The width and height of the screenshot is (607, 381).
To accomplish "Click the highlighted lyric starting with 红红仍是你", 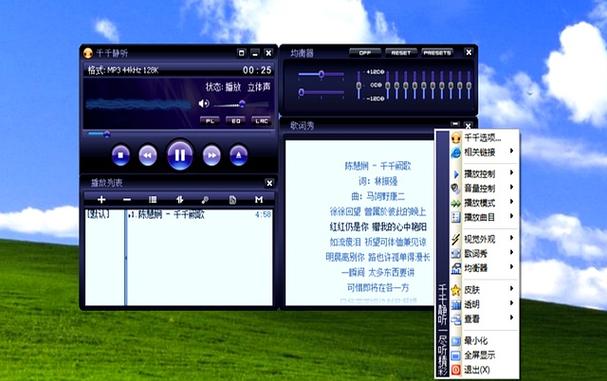I will pos(378,227).
